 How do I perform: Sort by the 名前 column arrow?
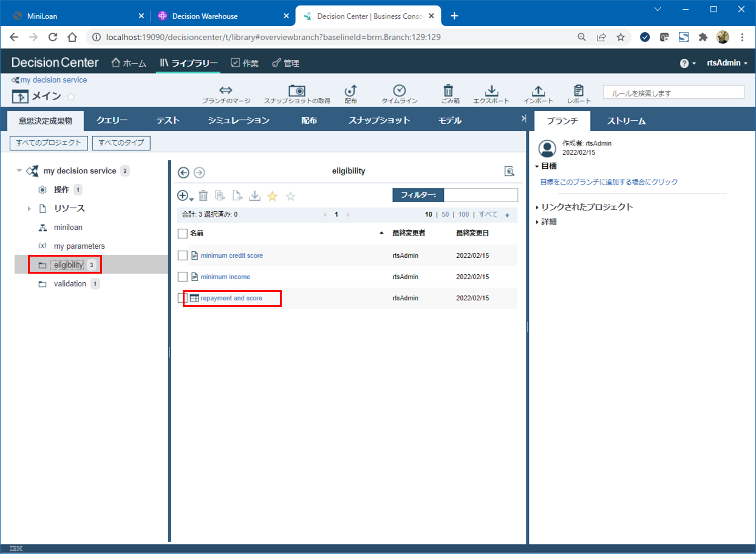381,233
